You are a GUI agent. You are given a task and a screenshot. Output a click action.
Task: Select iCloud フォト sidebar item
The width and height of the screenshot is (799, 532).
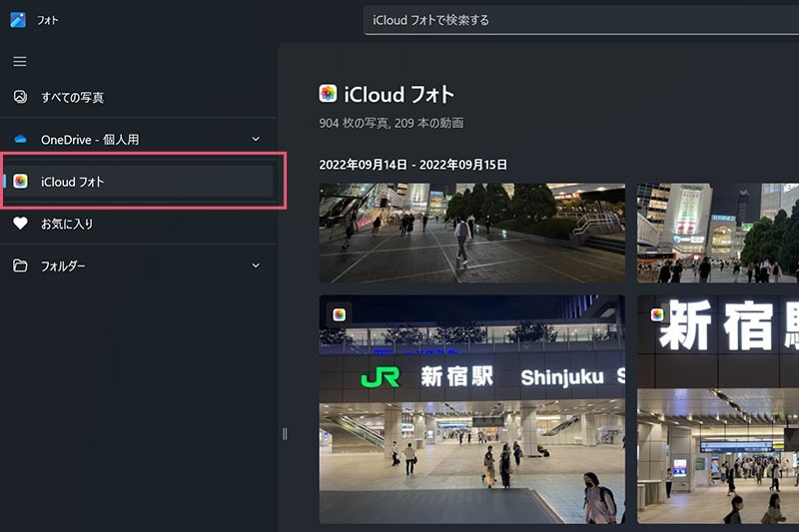139,182
